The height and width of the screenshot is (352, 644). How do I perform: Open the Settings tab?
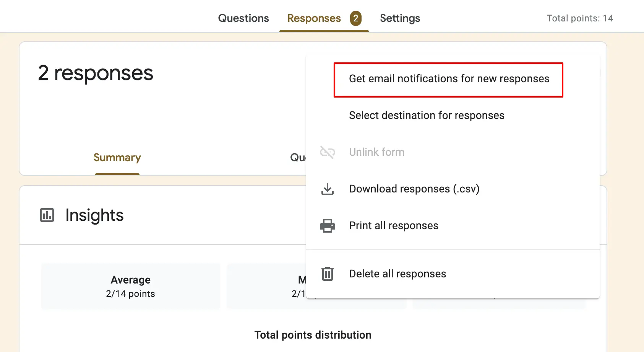400,18
